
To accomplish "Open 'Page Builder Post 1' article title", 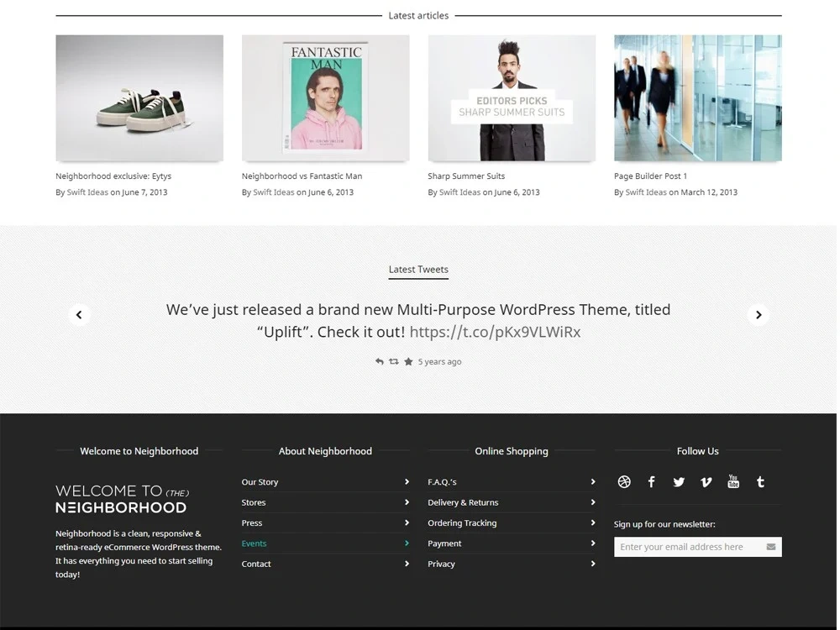I will (x=650, y=176).
